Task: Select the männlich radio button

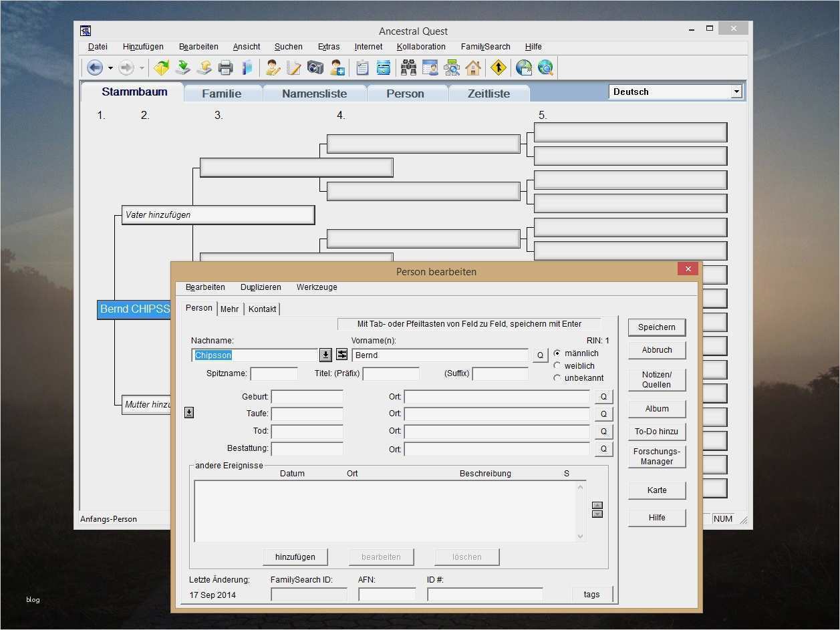Action: (x=557, y=353)
